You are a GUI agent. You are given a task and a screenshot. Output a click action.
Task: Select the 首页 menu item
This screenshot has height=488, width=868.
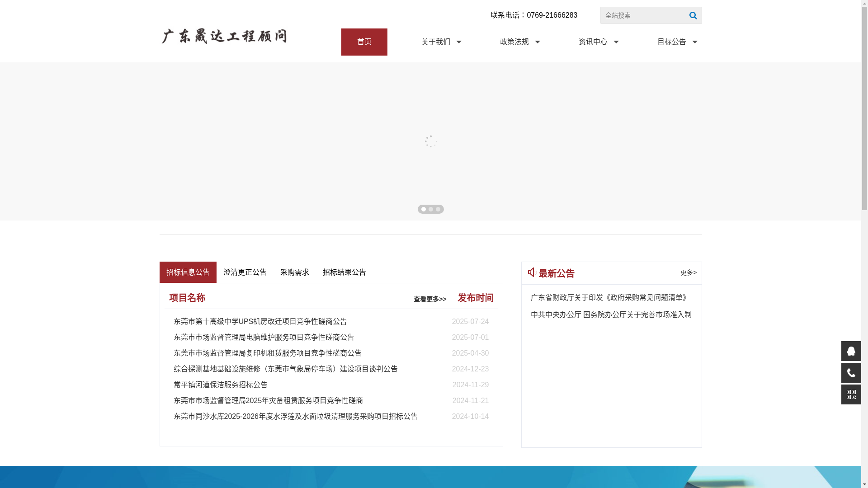pyautogui.click(x=364, y=42)
